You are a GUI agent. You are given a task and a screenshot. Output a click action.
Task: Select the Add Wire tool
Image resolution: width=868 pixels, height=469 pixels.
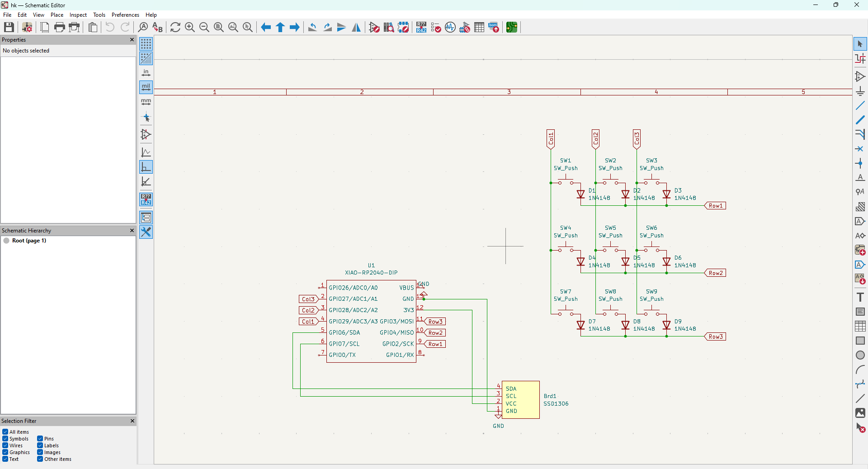point(860,105)
